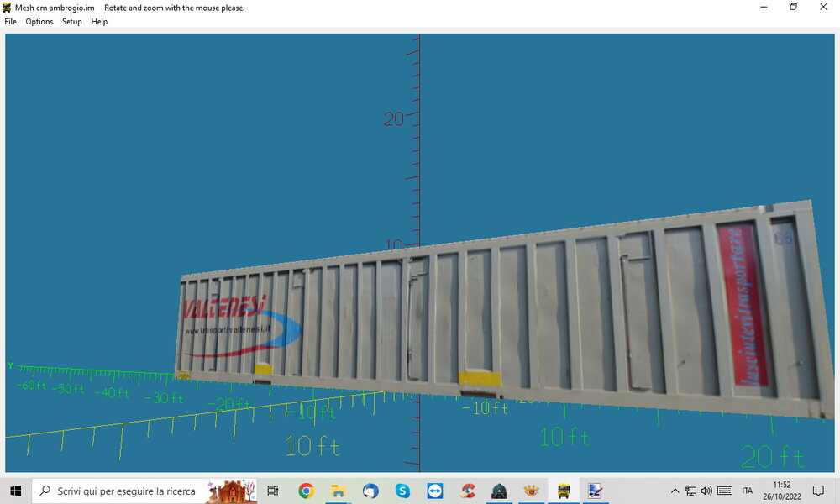This screenshot has height=504, width=840.
Task: Open Thunderbird from the taskbar
Action: coord(370,491)
